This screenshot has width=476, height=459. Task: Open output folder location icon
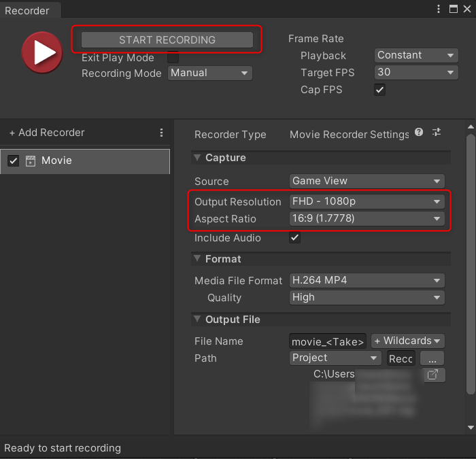pos(433,375)
